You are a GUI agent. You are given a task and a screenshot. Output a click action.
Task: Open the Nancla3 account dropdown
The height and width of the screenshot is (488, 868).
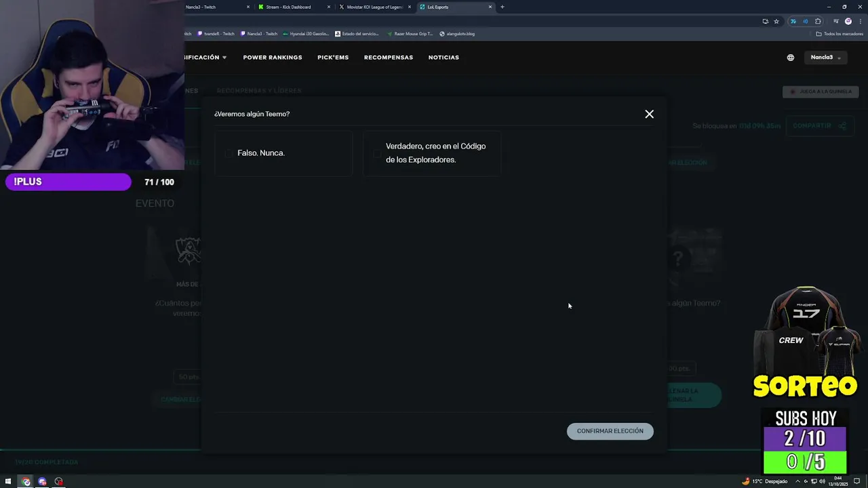(826, 58)
